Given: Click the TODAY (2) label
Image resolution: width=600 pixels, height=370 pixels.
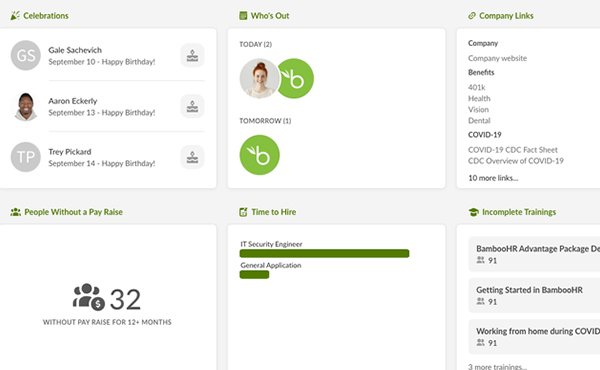Looking at the screenshot, I should [256, 44].
